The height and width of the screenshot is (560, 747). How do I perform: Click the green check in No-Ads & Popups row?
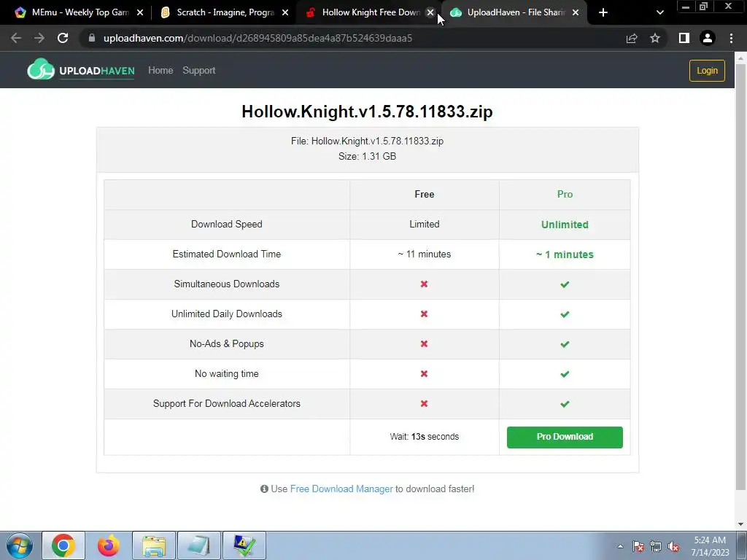pyautogui.click(x=565, y=344)
